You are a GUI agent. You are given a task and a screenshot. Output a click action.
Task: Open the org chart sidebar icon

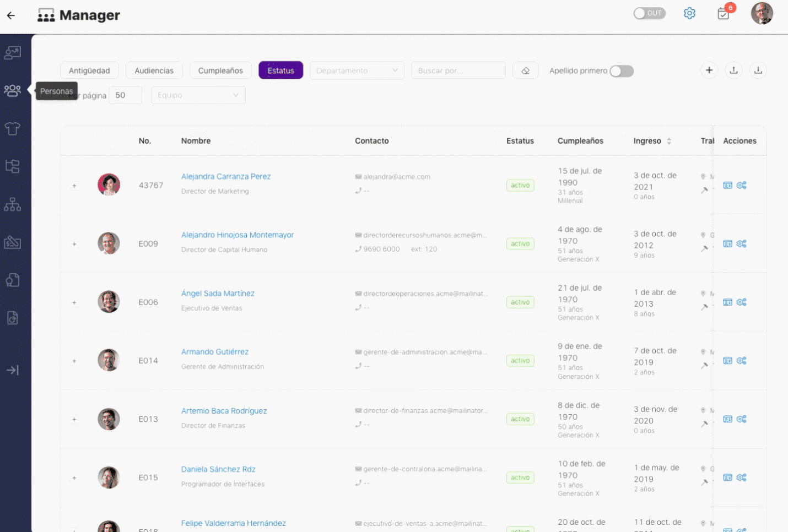(12, 204)
